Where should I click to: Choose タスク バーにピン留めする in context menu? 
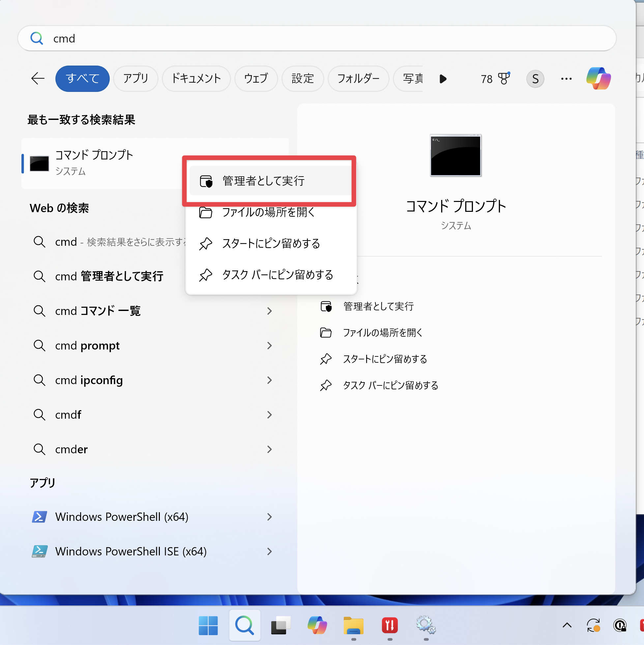(277, 275)
